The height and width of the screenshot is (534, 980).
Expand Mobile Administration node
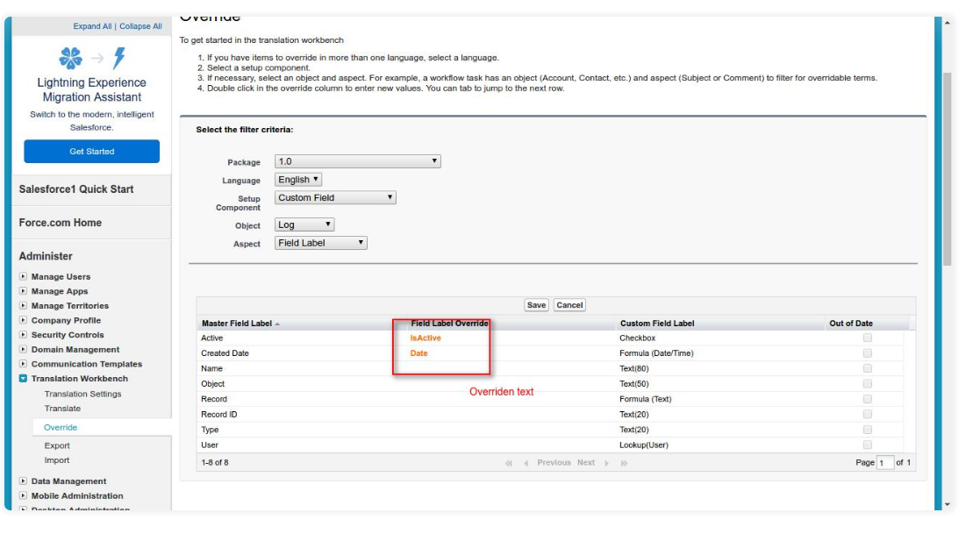[x=23, y=495]
